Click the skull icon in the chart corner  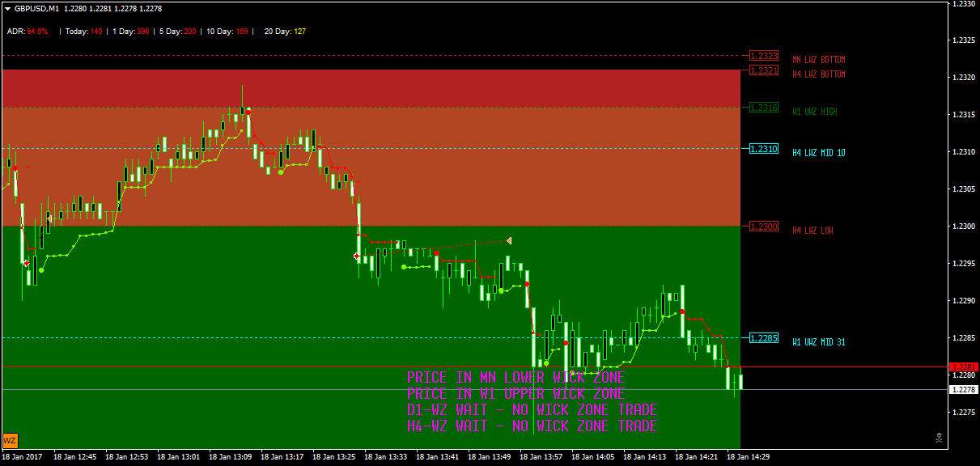click(938, 438)
